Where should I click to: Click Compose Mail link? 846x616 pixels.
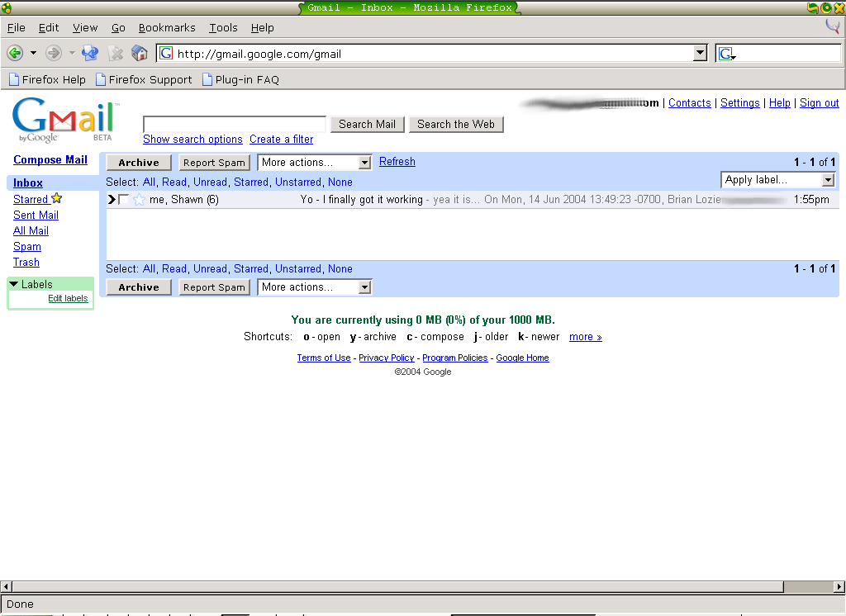50,159
